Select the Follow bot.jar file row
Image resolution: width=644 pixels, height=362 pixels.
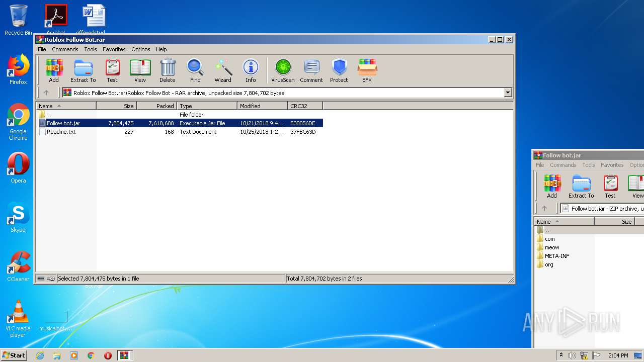click(180, 123)
